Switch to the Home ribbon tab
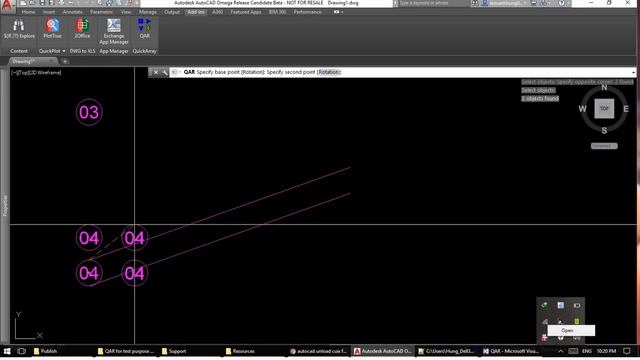The image size is (640, 360). point(28,12)
